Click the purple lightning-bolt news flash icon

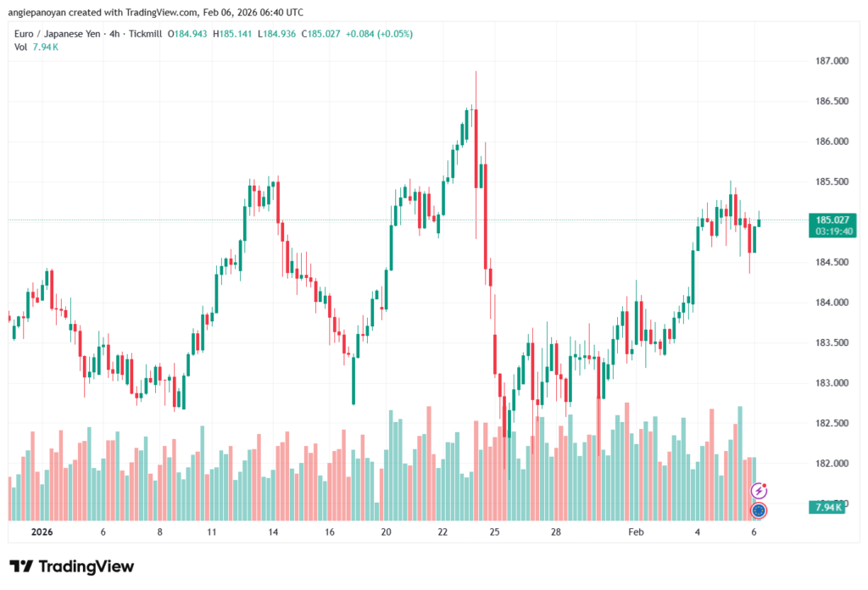point(759,490)
